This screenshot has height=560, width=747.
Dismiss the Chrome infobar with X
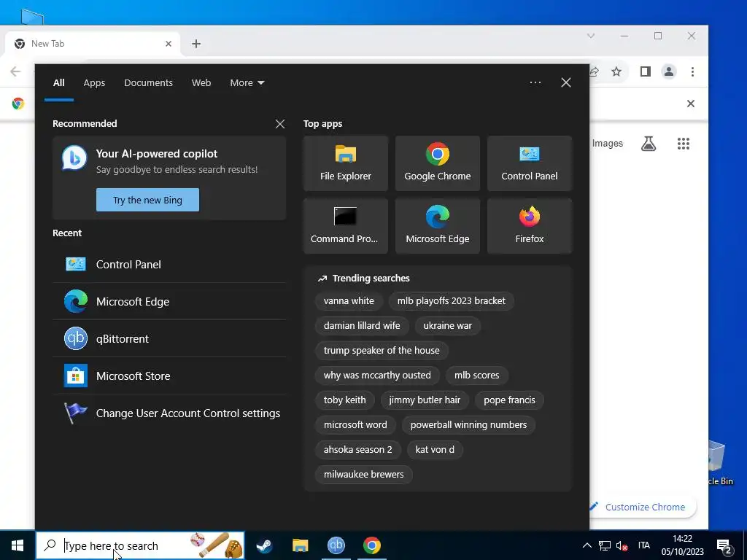coord(690,104)
